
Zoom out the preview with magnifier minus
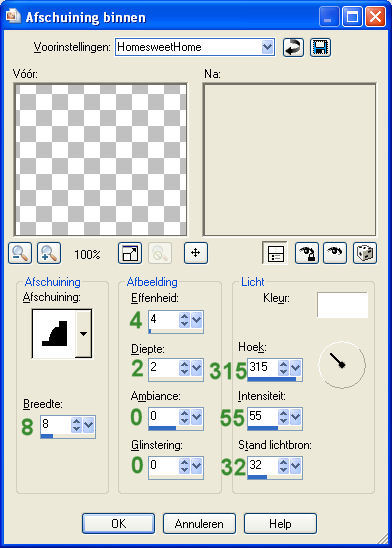[20, 253]
